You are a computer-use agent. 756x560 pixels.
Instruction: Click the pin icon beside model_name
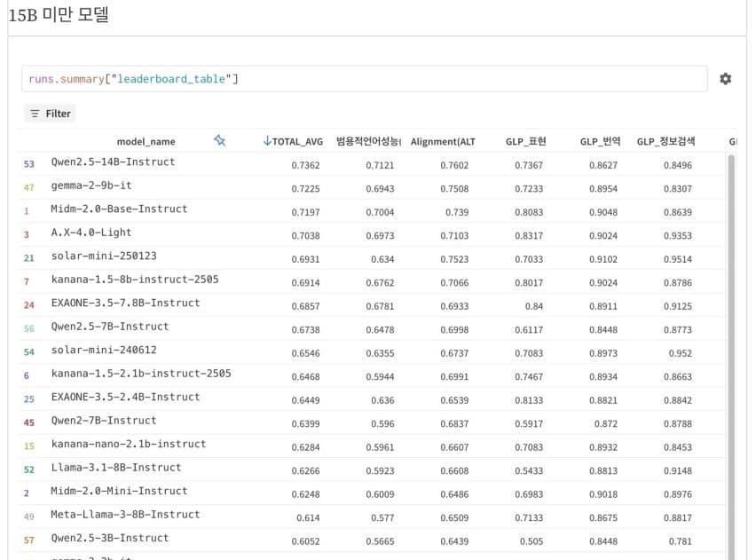219,140
